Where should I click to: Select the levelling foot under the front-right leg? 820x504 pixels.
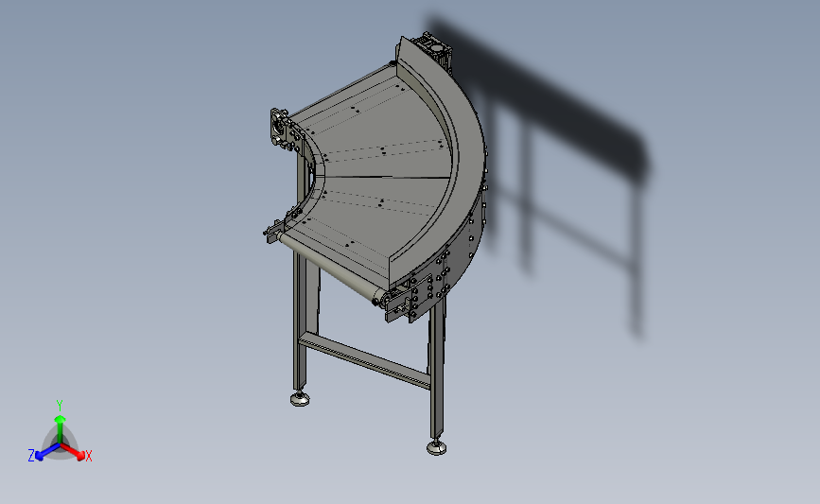click(436, 447)
